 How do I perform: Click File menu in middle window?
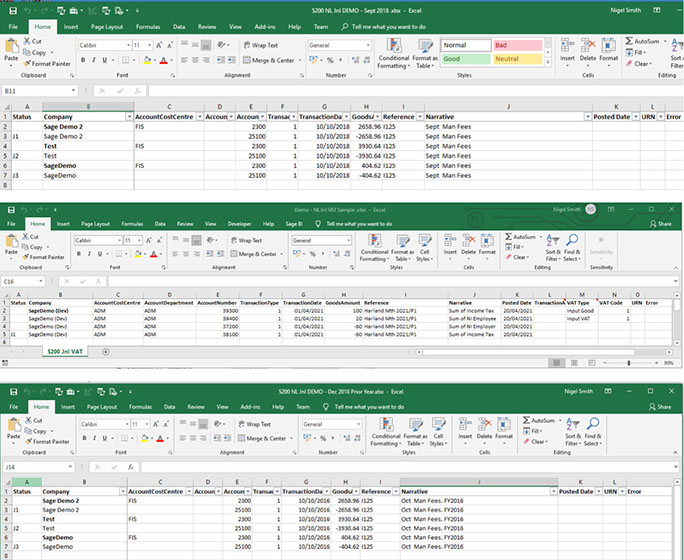pos(11,224)
